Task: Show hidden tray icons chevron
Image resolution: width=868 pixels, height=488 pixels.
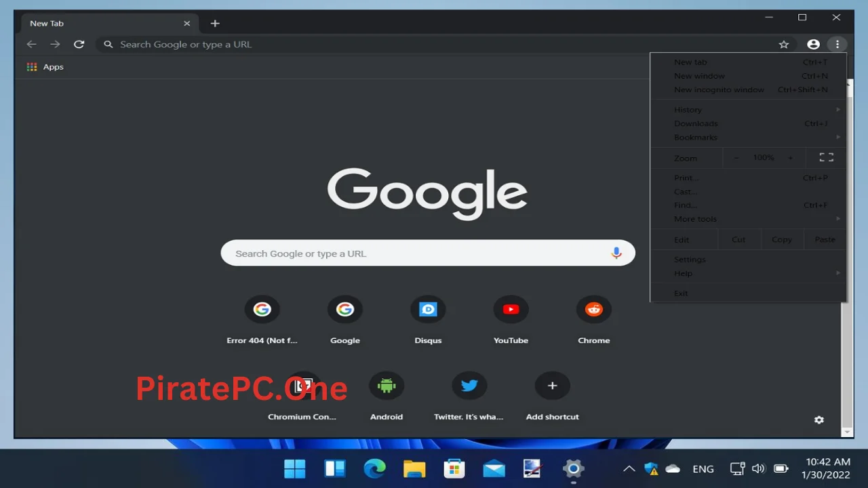Action: pyautogui.click(x=629, y=468)
